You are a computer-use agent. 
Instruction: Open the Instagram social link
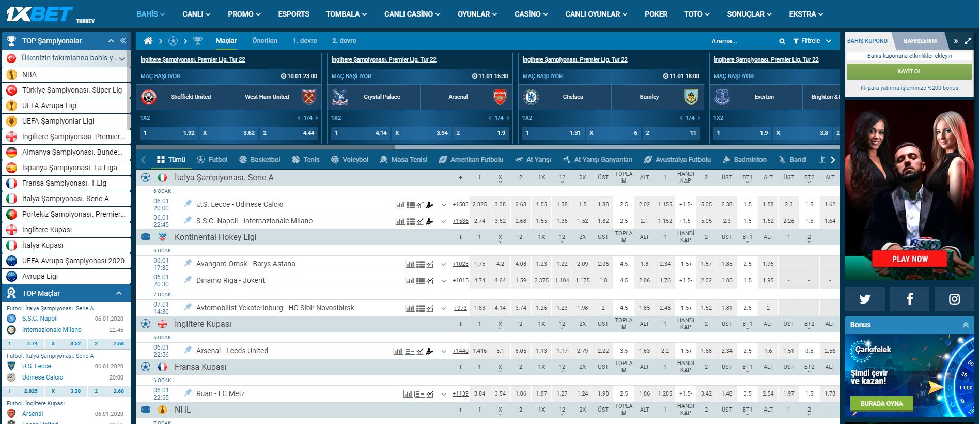coord(954,298)
